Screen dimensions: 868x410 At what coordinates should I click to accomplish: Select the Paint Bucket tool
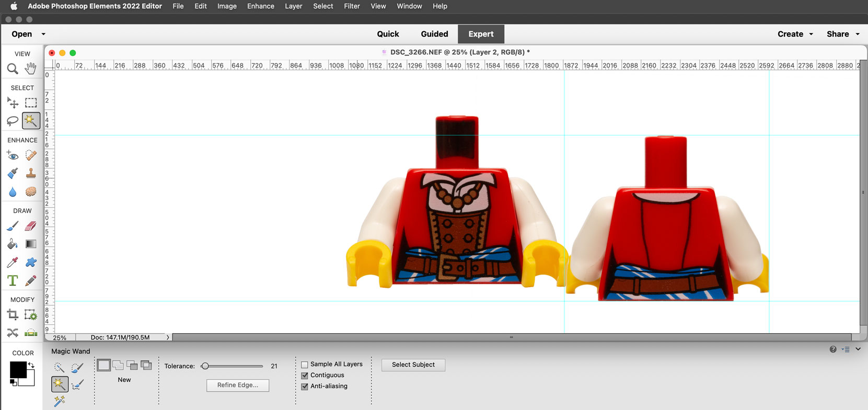tap(13, 244)
